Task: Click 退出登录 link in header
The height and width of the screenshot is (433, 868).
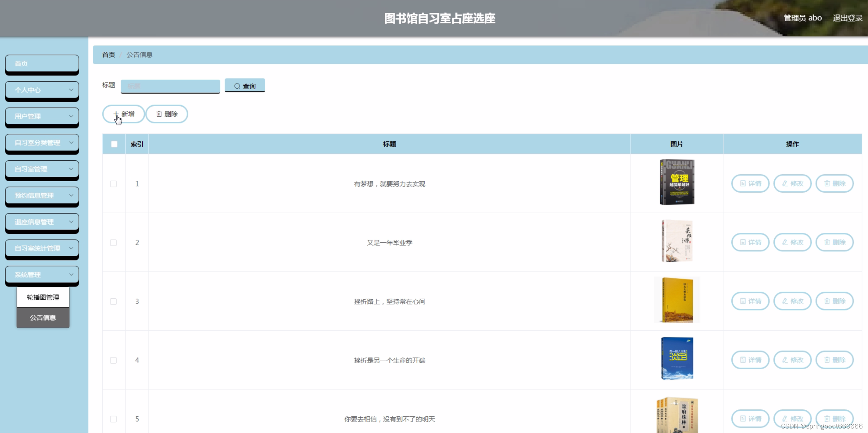Action: pyautogui.click(x=847, y=18)
